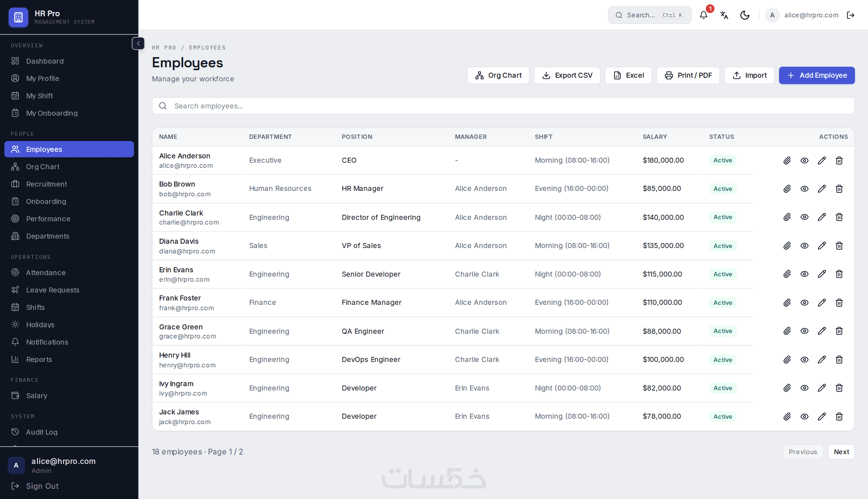Edit Henry Hill's employee record
Screen dimensions: 868x499
822,359
